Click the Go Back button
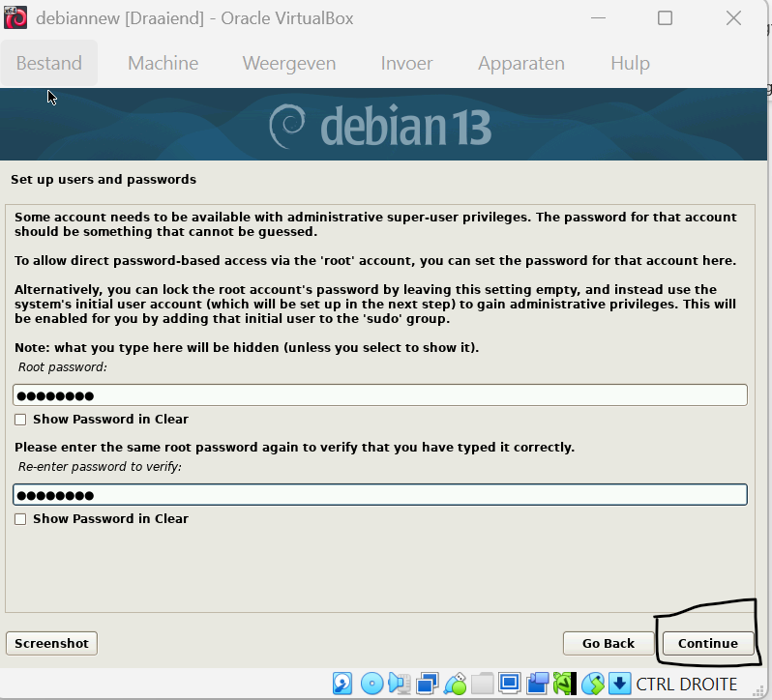The width and height of the screenshot is (772, 700). (609, 643)
